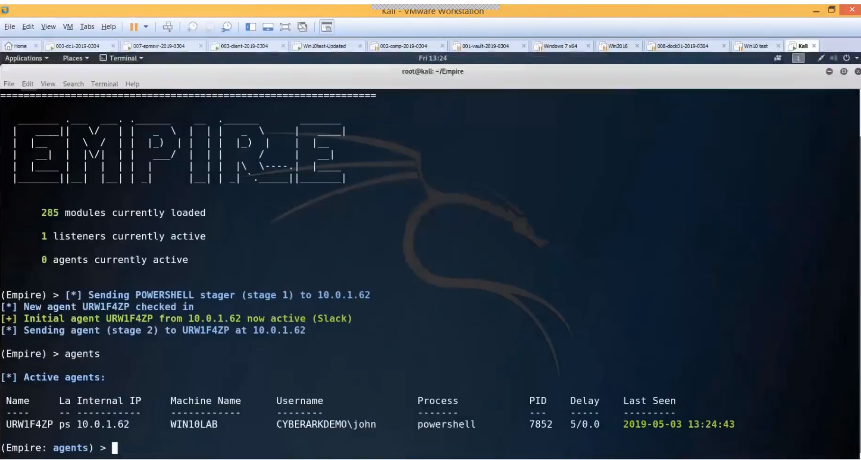Select workspace 1 indicator
Image resolution: width=861 pixels, height=460 pixels.
click(x=798, y=58)
